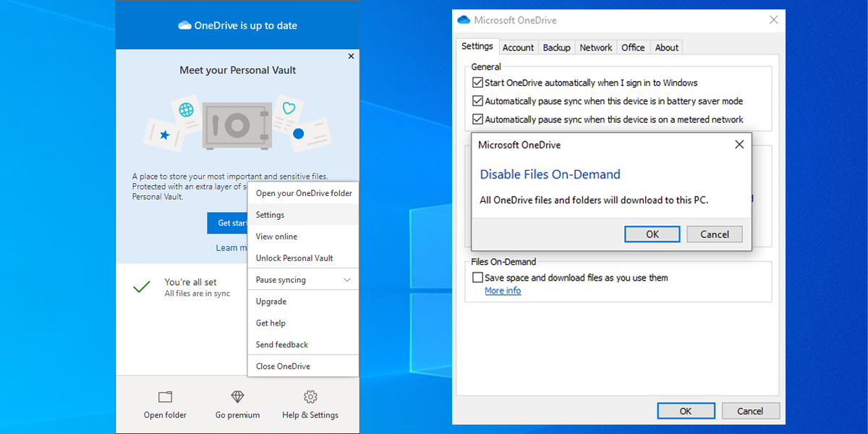
Task: Click the "Meet your Personal Vault" heading
Action: coord(238,70)
